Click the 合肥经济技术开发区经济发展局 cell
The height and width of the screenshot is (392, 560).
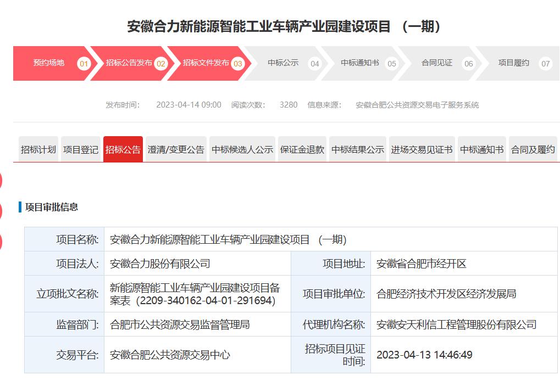pyautogui.click(x=464, y=294)
